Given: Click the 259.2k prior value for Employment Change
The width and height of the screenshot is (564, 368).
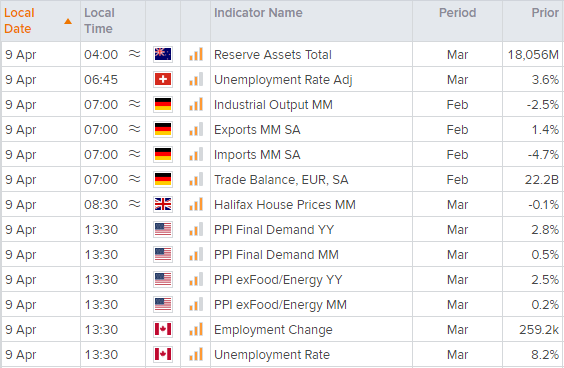Looking at the screenshot, I should coord(539,330).
